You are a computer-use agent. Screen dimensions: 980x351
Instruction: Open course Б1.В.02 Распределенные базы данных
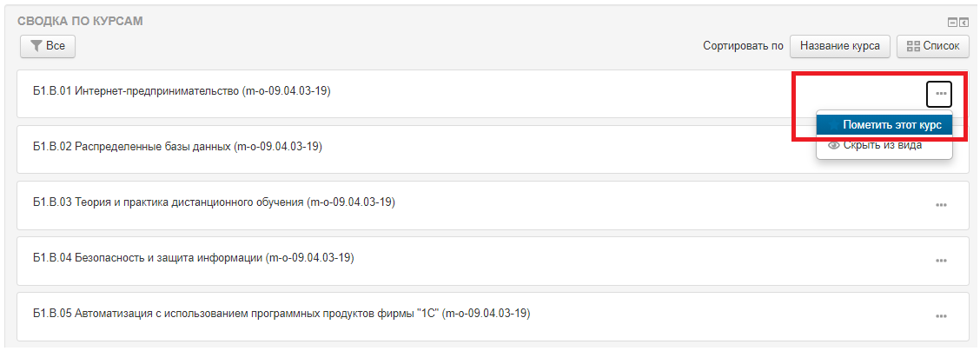click(177, 146)
